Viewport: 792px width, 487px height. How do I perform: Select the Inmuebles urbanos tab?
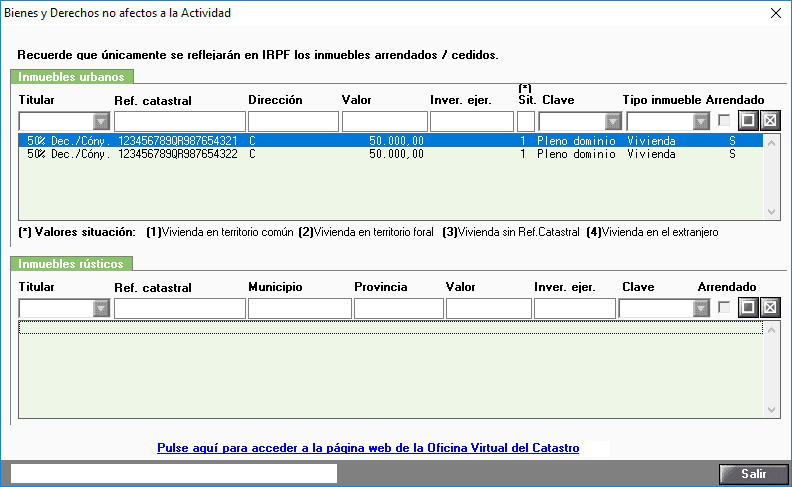pos(71,76)
